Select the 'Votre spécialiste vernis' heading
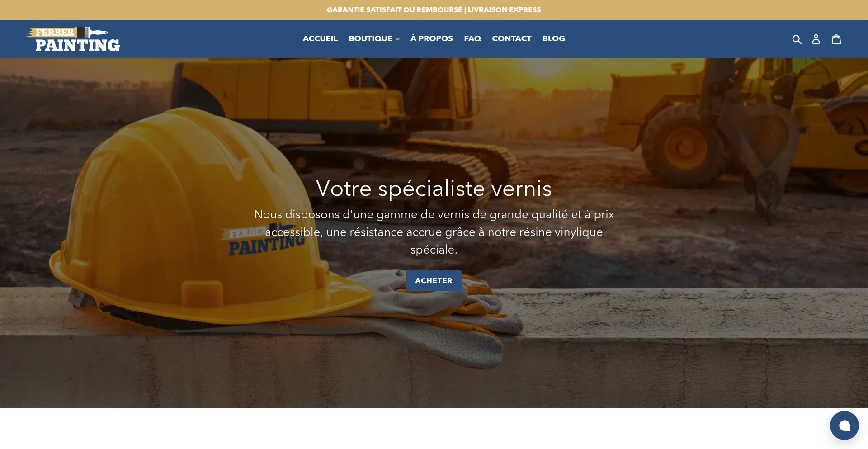Image resolution: width=868 pixels, height=449 pixels. click(434, 188)
